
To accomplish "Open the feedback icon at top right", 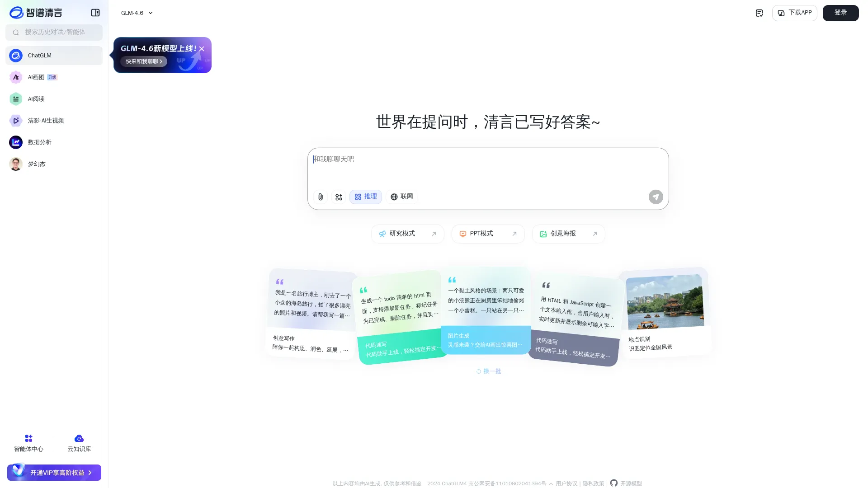I will point(759,13).
